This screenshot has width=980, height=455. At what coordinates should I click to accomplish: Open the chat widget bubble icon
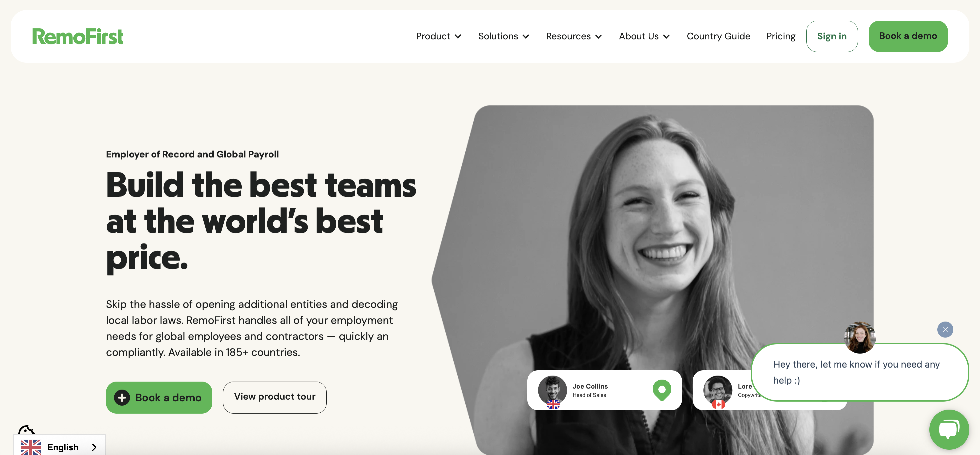click(x=949, y=429)
